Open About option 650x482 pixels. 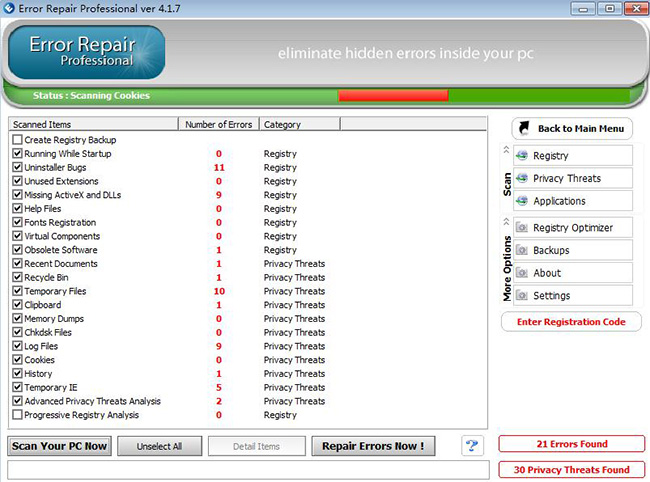click(573, 273)
